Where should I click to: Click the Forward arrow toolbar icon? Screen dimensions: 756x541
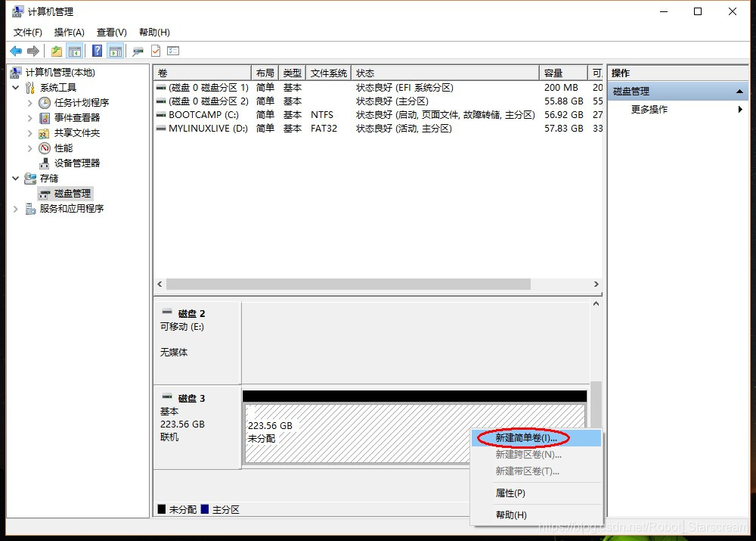[x=33, y=51]
